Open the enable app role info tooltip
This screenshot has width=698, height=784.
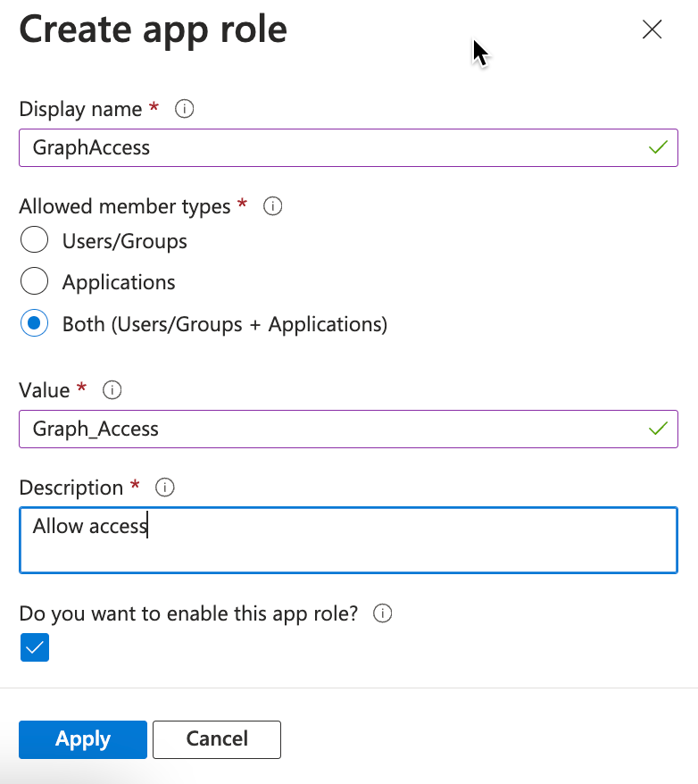coord(382,613)
